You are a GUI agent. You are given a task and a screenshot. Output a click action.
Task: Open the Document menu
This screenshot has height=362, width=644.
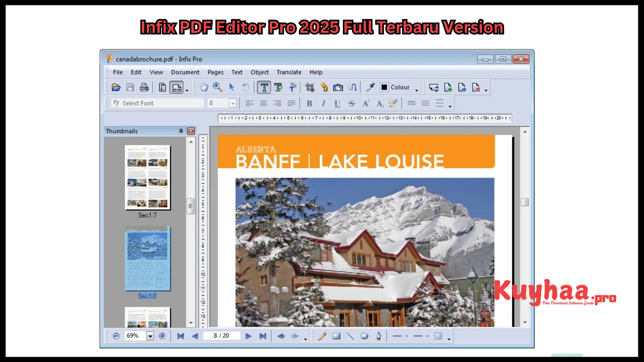(x=185, y=72)
